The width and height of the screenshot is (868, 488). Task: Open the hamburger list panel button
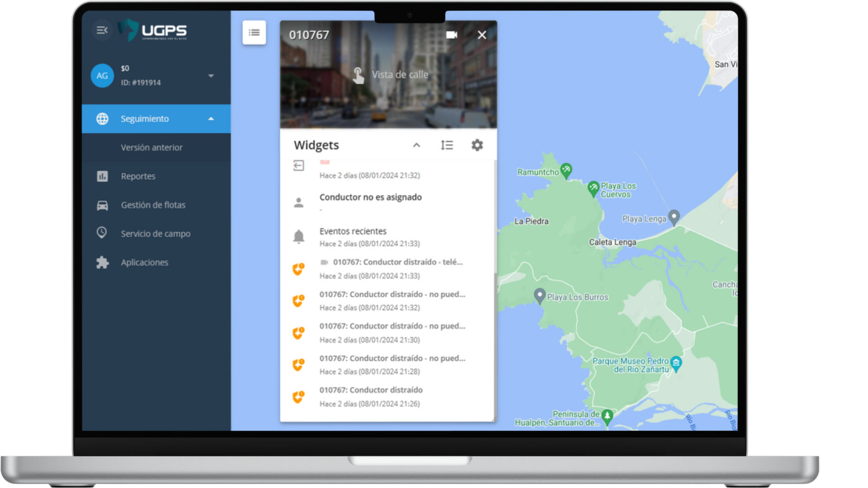pyautogui.click(x=254, y=33)
